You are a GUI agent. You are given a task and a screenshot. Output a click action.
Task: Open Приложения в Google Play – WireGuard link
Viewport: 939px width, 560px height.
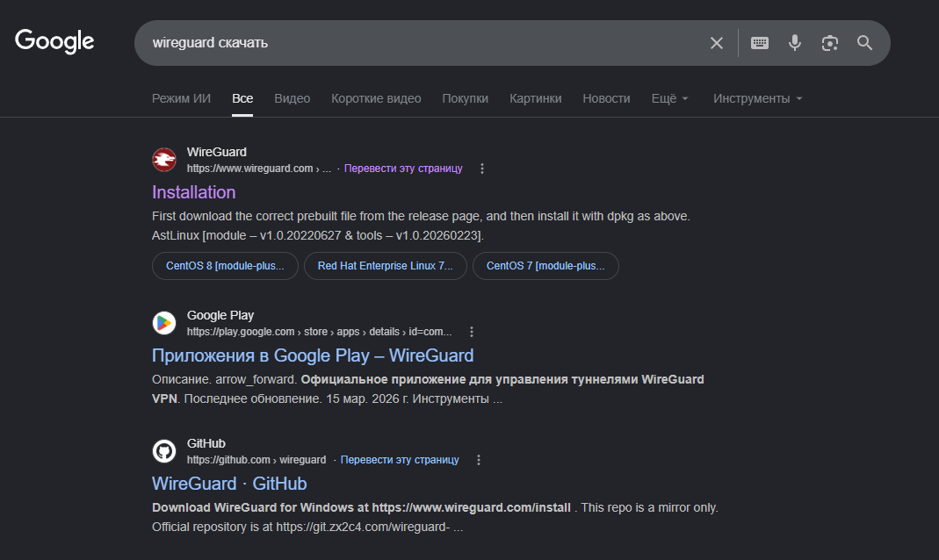coord(313,355)
